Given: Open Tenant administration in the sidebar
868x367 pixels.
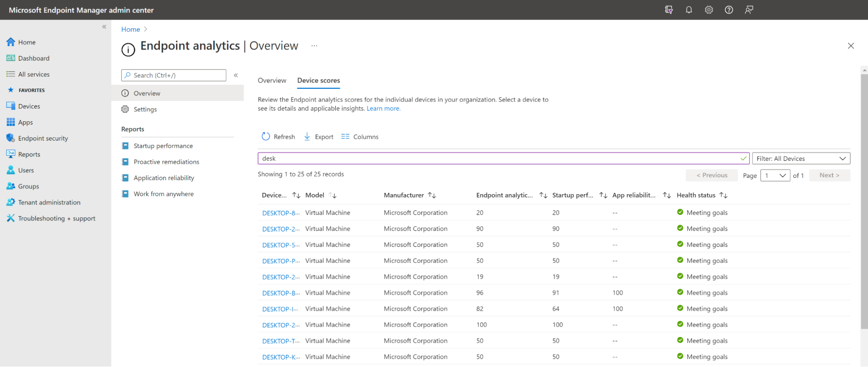Looking at the screenshot, I should [49, 203].
